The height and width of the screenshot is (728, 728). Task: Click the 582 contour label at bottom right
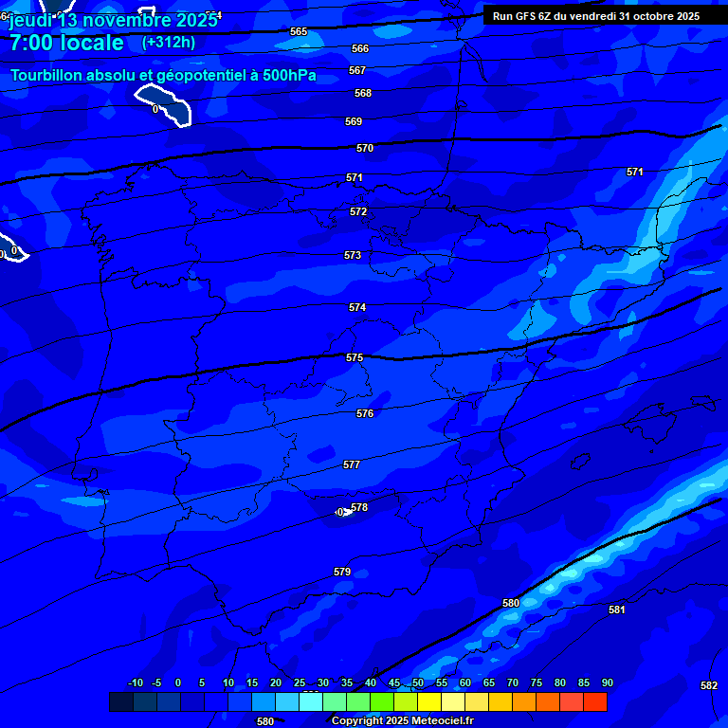(x=709, y=685)
